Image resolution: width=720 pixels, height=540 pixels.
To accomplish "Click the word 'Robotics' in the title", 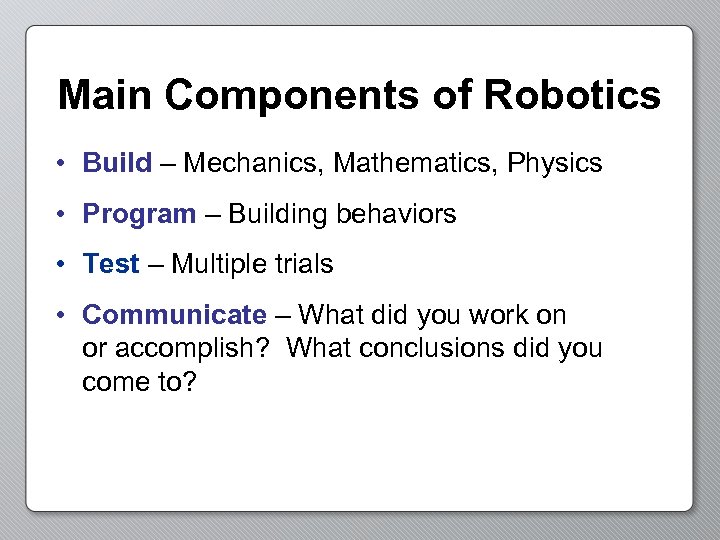I will pyautogui.click(x=572, y=96).
